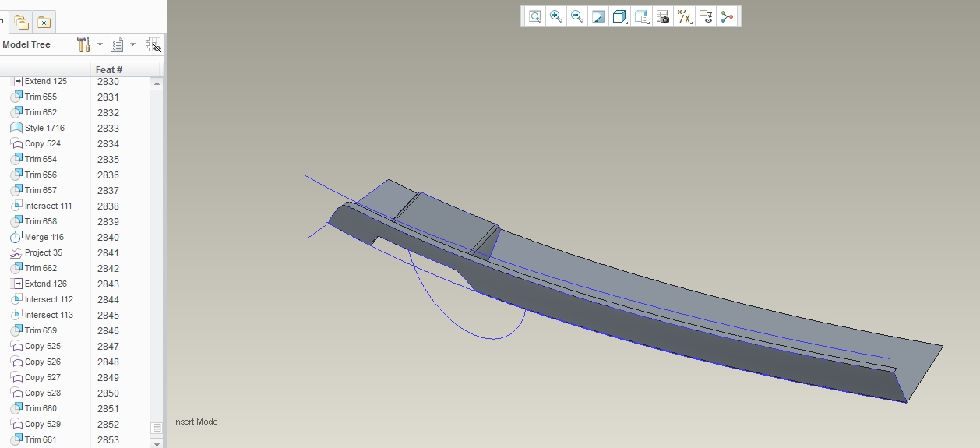The image size is (980, 448).
Task: Toggle Annotation Display icon
Action: [706, 16]
